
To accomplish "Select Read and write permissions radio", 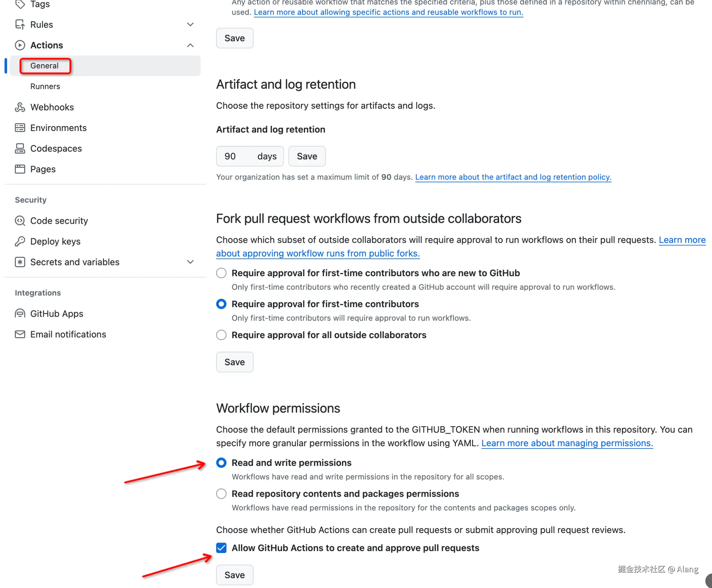I will (221, 463).
